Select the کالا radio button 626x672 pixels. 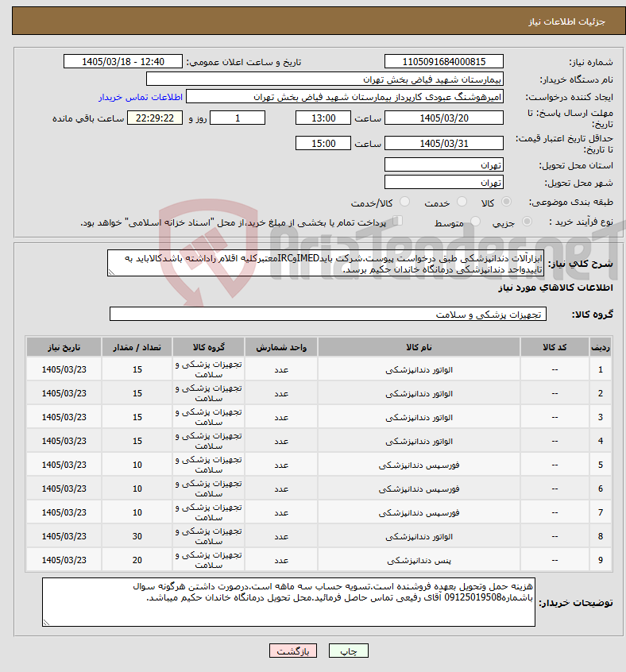[x=507, y=202]
